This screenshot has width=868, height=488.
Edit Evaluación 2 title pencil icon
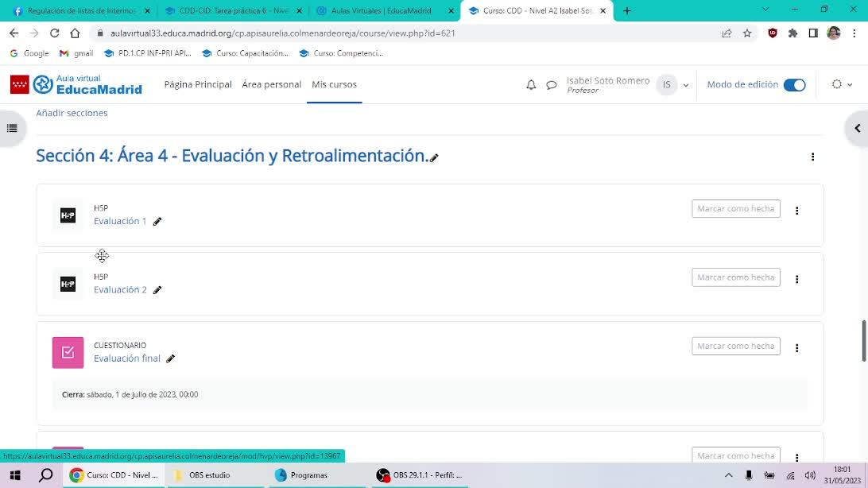click(x=157, y=290)
